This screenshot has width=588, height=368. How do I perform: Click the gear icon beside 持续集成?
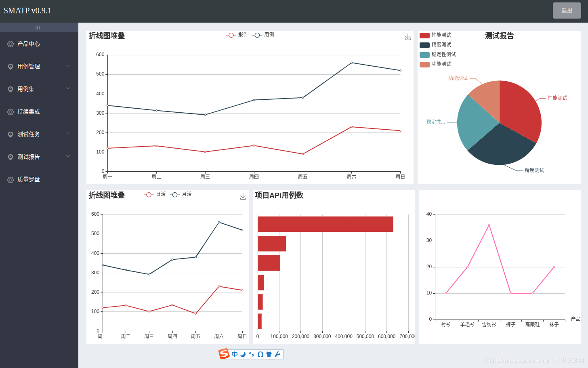coord(10,112)
